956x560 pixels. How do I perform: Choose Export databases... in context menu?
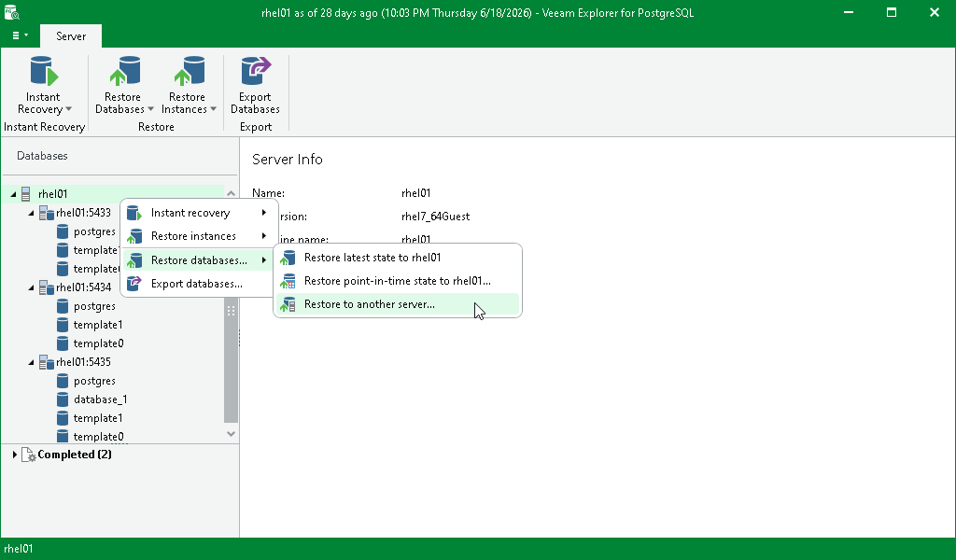click(x=199, y=284)
